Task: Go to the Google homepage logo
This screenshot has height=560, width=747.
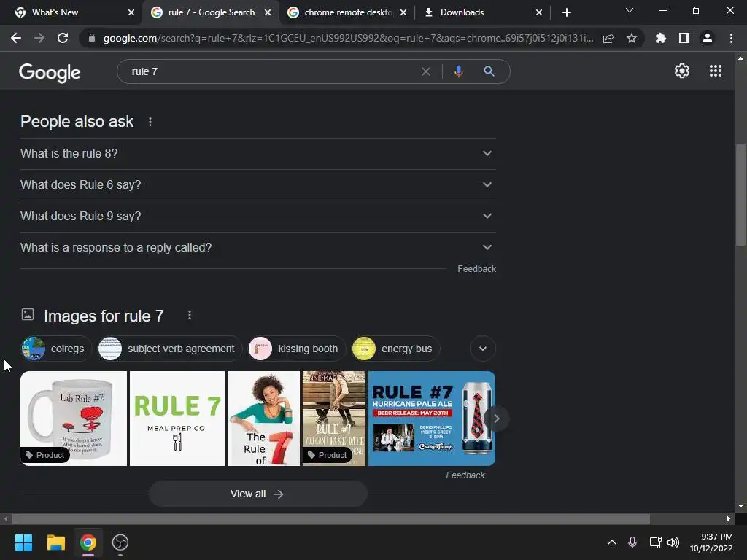Action: (50, 72)
